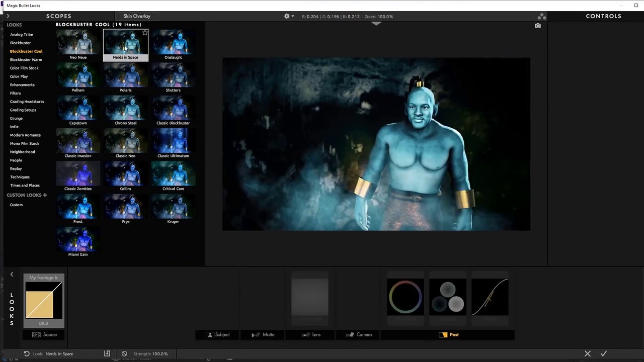Apply the Miami Gain look preset
The width and height of the screenshot is (644, 362).
pyautogui.click(x=78, y=242)
